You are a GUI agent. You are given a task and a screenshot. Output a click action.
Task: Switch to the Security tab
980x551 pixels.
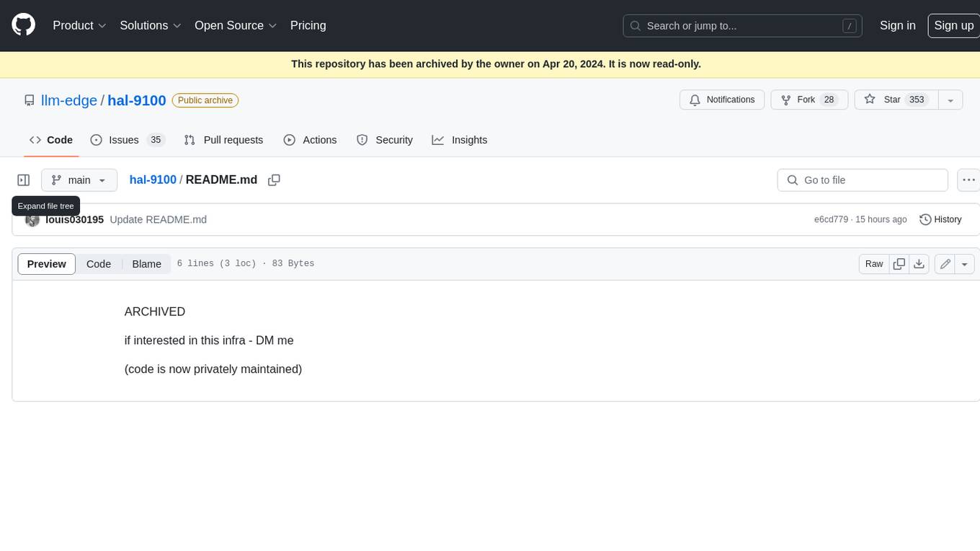coord(385,140)
